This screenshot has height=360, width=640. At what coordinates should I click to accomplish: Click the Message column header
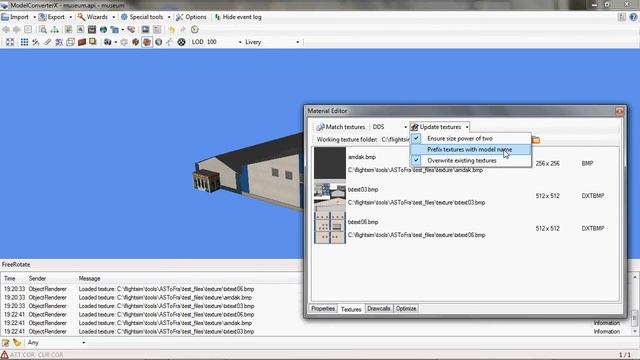click(89, 278)
